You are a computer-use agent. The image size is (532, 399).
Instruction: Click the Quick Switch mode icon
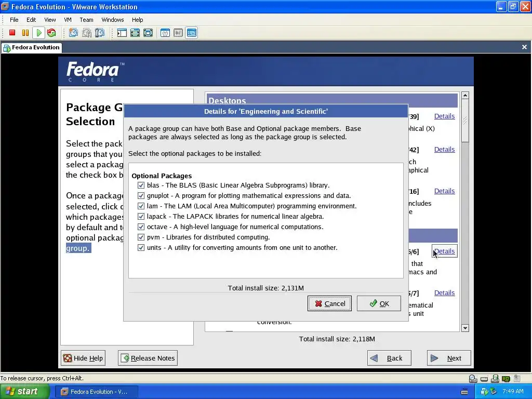pyautogui.click(x=135, y=33)
